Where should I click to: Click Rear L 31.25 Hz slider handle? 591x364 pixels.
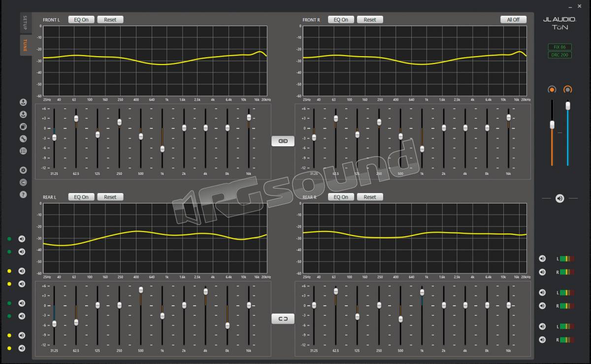(54, 324)
